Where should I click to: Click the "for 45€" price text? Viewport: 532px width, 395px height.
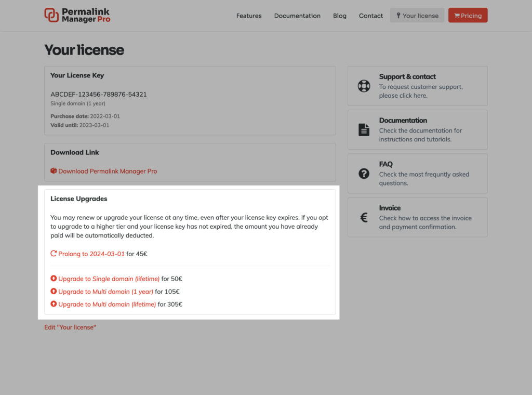[137, 254]
